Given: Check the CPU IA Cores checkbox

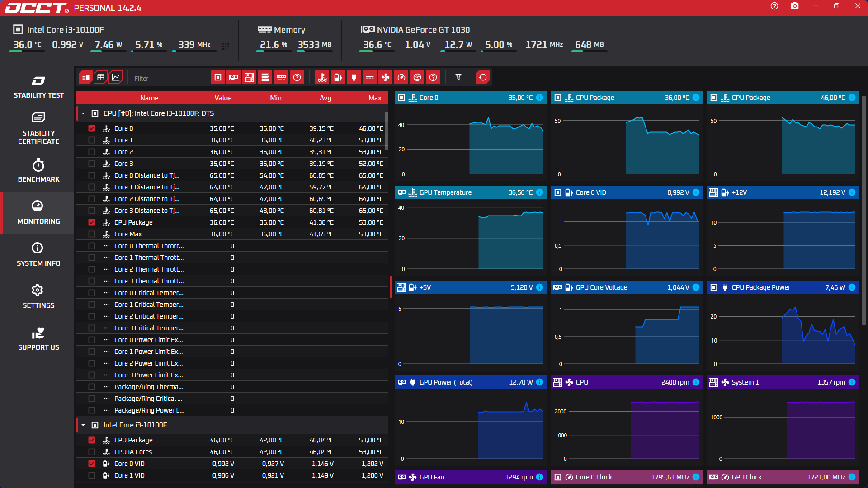Looking at the screenshot, I should 92,452.
